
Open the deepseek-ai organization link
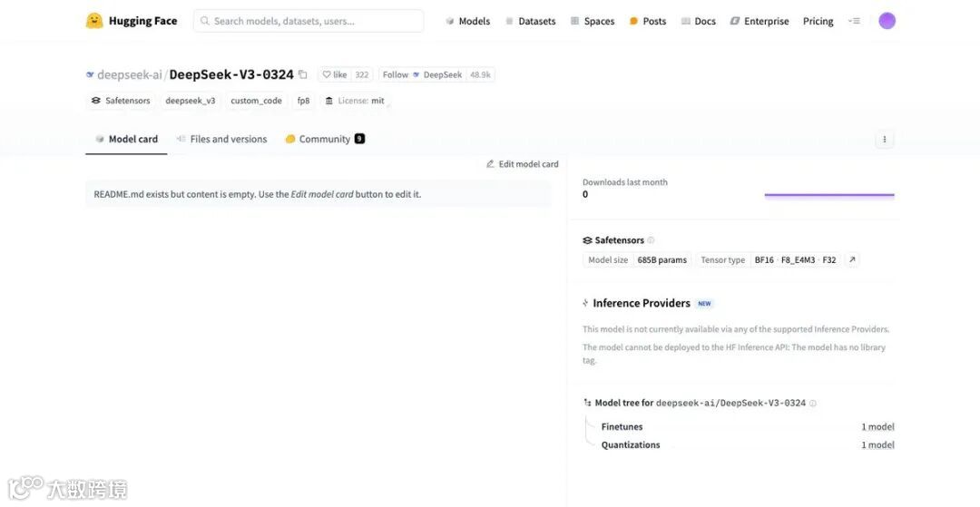click(129, 75)
